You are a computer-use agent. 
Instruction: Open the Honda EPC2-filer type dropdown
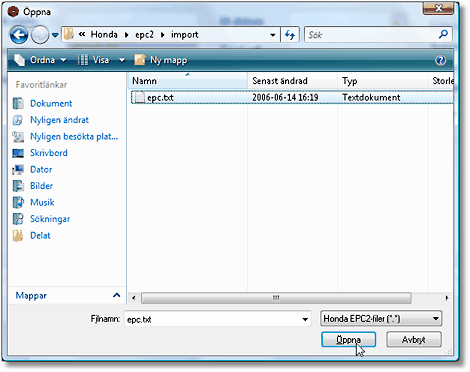tap(381, 319)
